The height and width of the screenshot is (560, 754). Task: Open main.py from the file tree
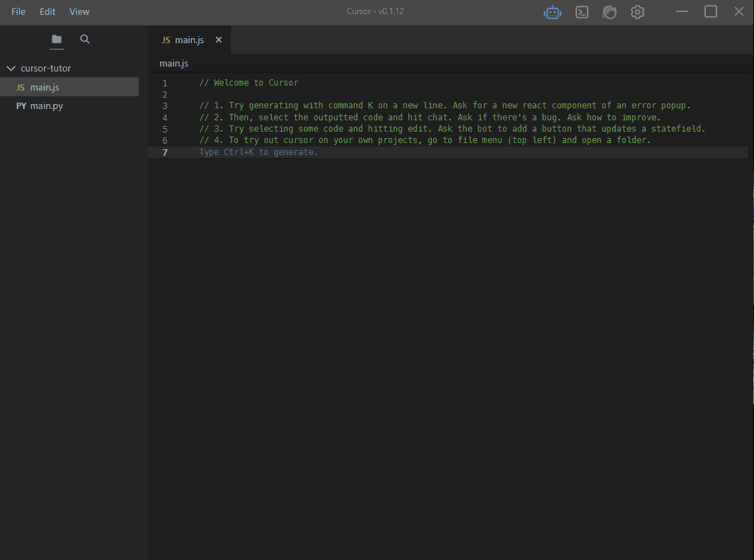click(69, 105)
